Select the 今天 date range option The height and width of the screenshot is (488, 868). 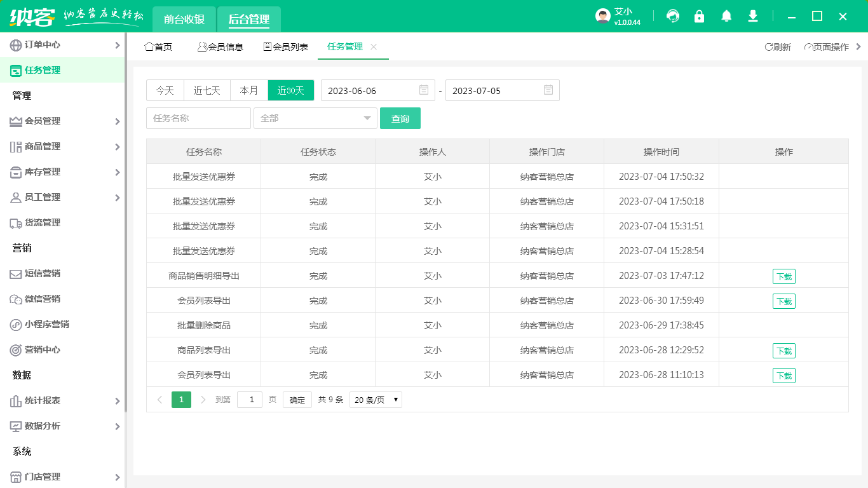coord(165,90)
